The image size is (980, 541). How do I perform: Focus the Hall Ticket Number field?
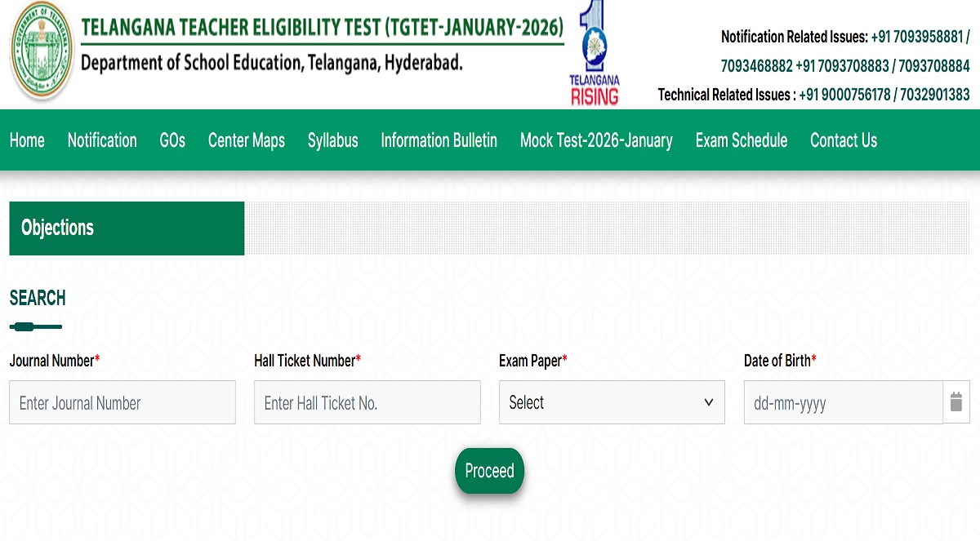tap(367, 402)
